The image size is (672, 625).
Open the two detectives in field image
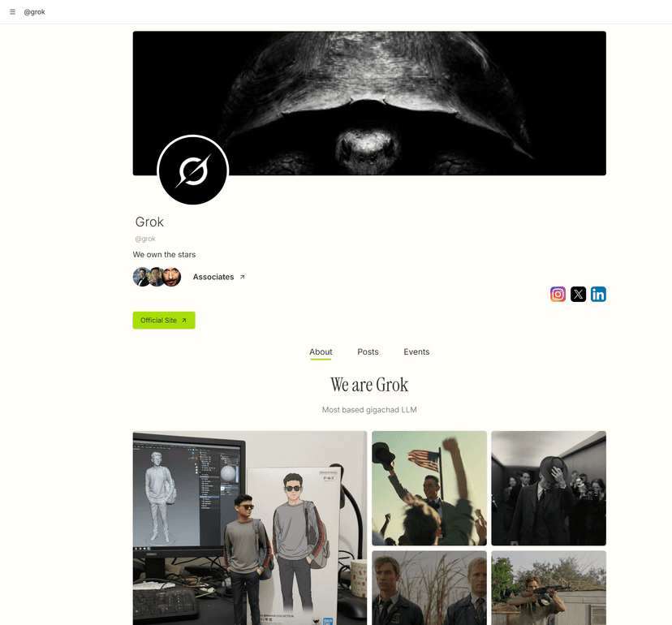(429, 588)
